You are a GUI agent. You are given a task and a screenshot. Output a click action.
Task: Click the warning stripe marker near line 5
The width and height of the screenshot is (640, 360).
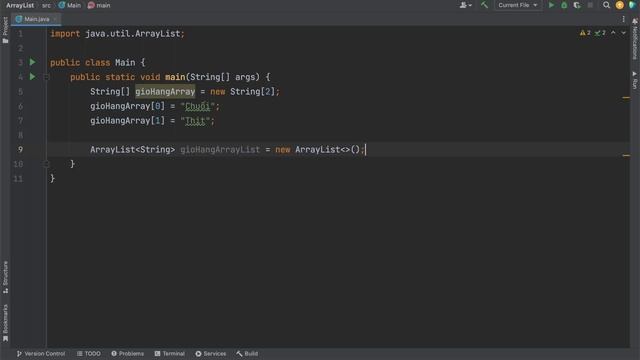626,98
